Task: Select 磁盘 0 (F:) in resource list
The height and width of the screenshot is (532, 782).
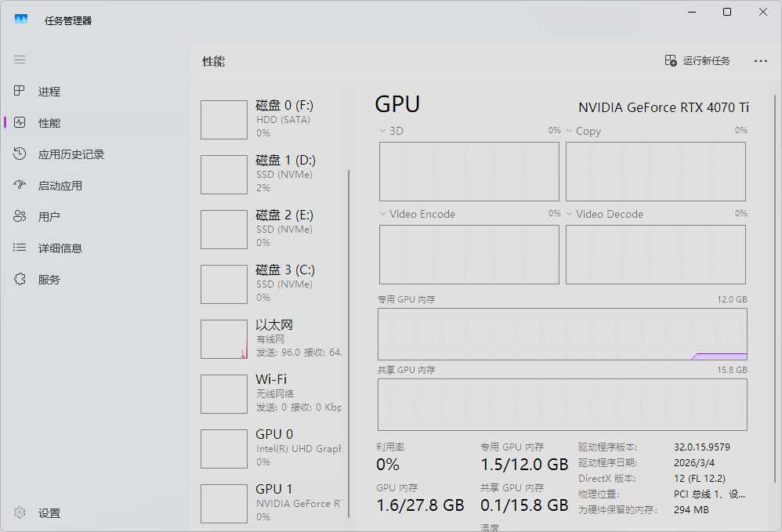Action: (270, 120)
